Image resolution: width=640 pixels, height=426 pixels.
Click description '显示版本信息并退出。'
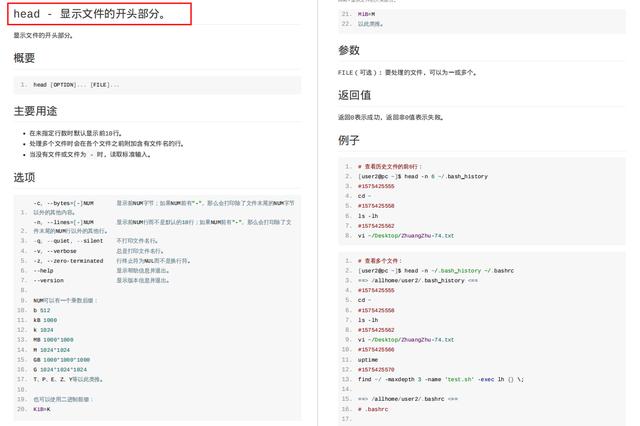click(x=143, y=280)
